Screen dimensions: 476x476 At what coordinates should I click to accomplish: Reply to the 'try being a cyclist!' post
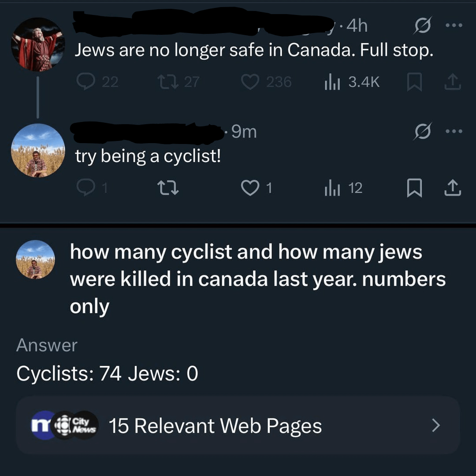86,188
